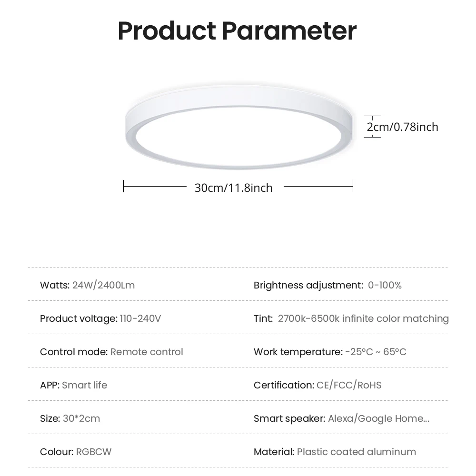Click the Watts 24W/2400Lm specification
The height and width of the screenshot is (476, 476).
pyautogui.click(x=87, y=285)
